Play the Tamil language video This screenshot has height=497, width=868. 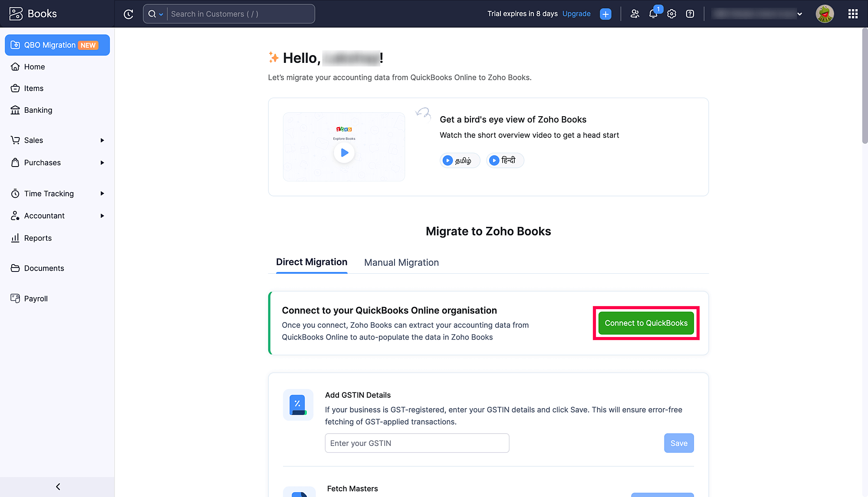click(x=459, y=160)
